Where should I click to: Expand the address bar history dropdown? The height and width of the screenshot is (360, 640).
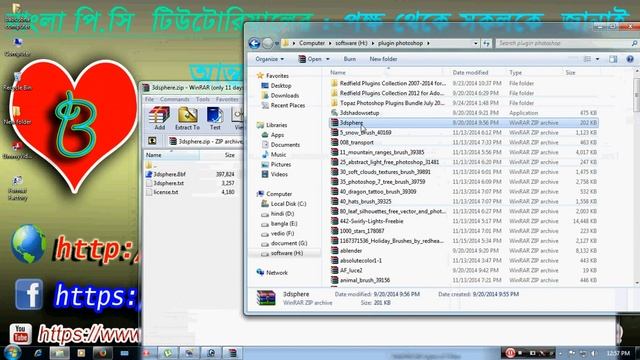click(x=476, y=43)
